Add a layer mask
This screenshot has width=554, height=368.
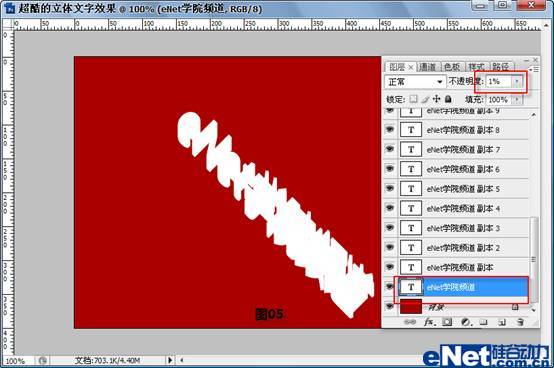point(447,322)
